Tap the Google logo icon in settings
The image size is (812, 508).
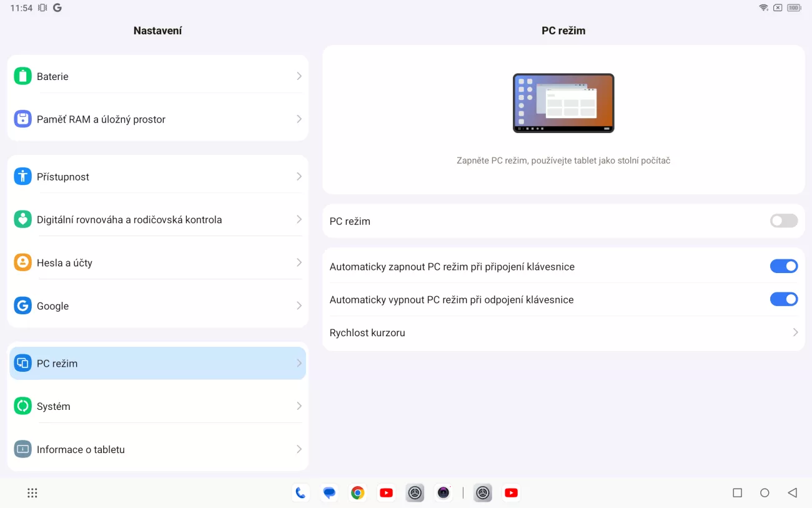pos(23,306)
